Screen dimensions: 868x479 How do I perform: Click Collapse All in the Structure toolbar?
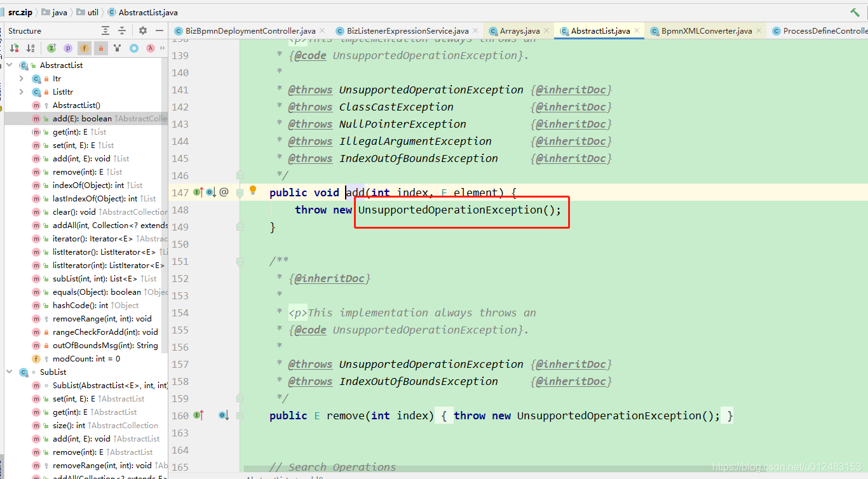point(122,30)
